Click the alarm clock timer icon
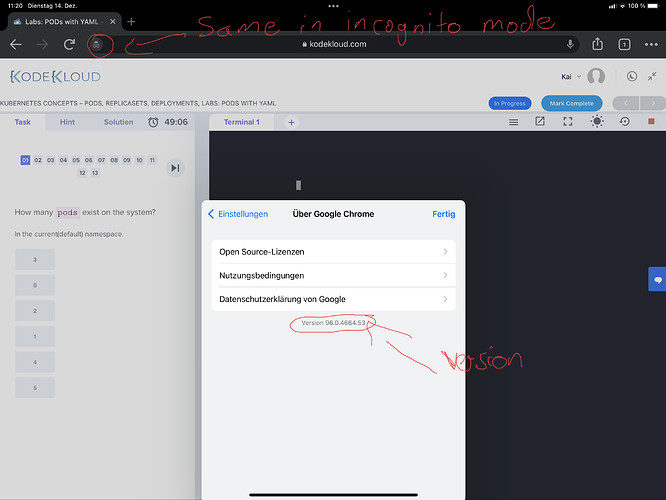The width and height of the screenshot is (666, 500). (x=153, y=122)
